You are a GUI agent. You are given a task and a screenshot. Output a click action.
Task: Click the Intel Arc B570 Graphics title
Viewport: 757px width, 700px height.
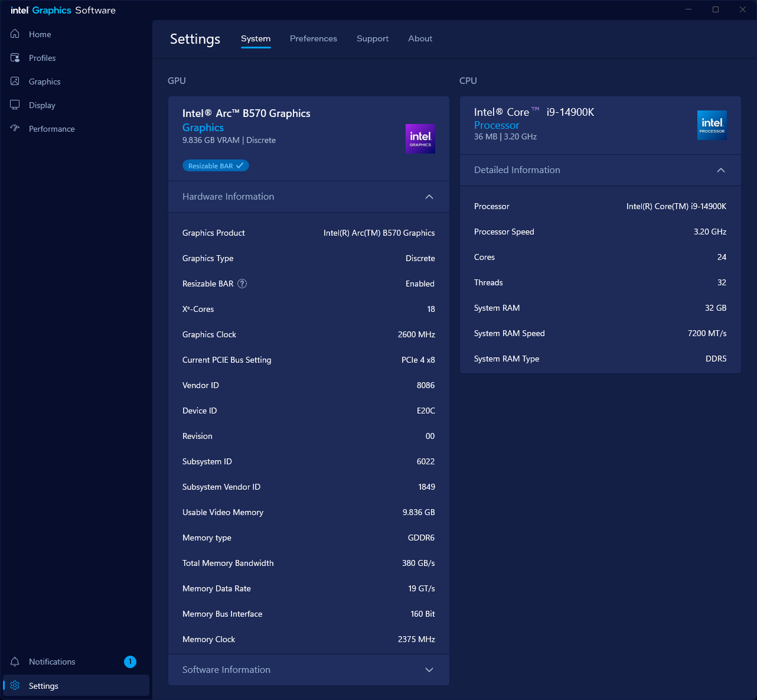pos(246,113)
